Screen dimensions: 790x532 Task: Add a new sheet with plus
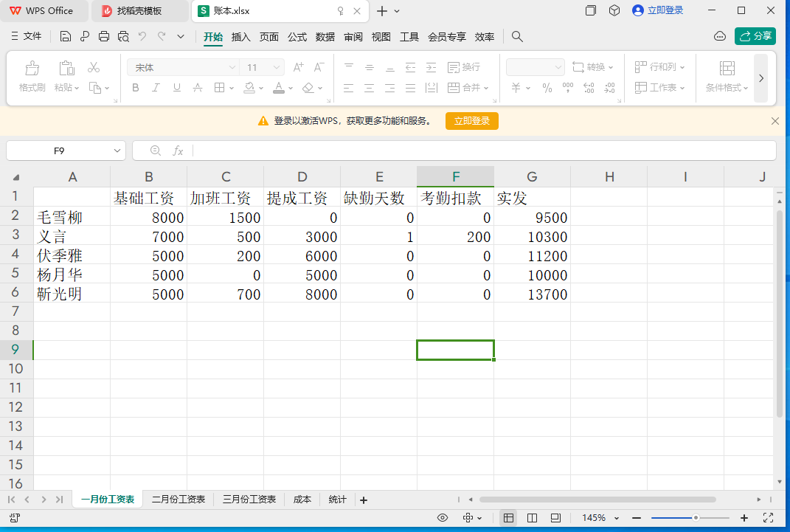364,500
